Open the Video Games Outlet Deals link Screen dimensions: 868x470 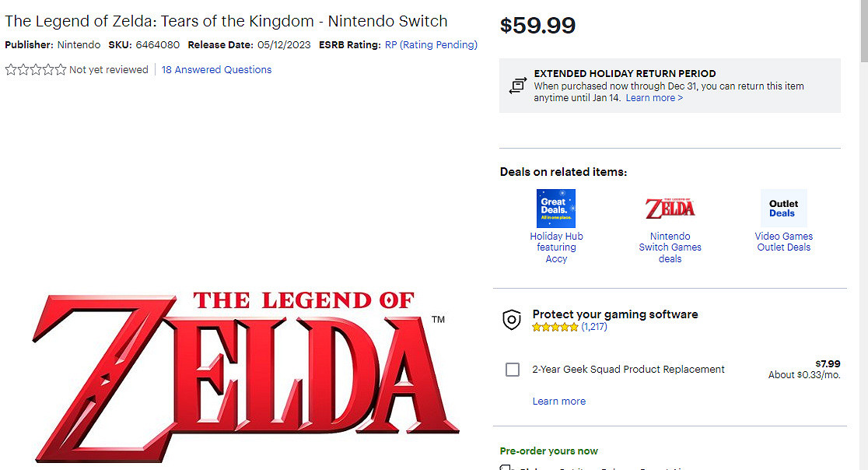[783, 242]
